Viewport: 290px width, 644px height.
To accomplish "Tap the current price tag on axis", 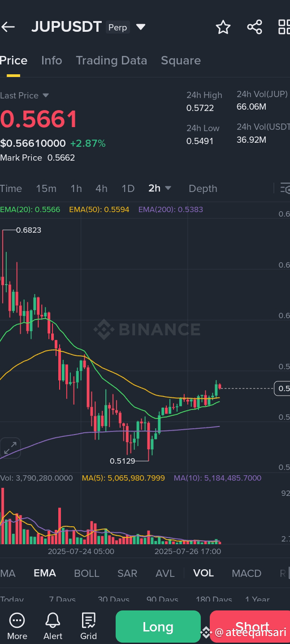I will [282, 388].
